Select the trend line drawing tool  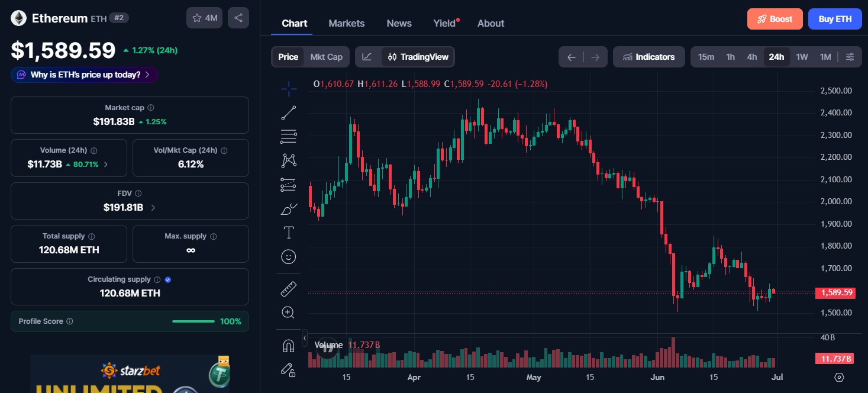[x=289, y=112]
